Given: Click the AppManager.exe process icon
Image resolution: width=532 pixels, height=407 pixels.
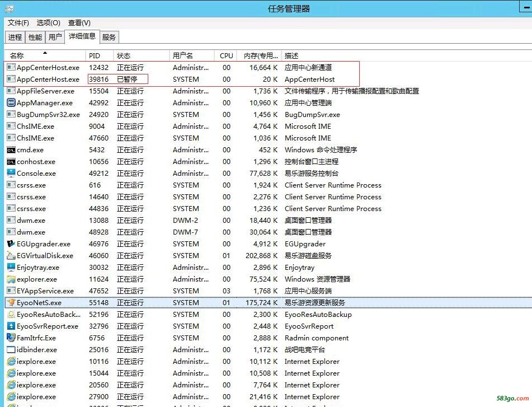Looking at the screenshot, I should 11,102.
